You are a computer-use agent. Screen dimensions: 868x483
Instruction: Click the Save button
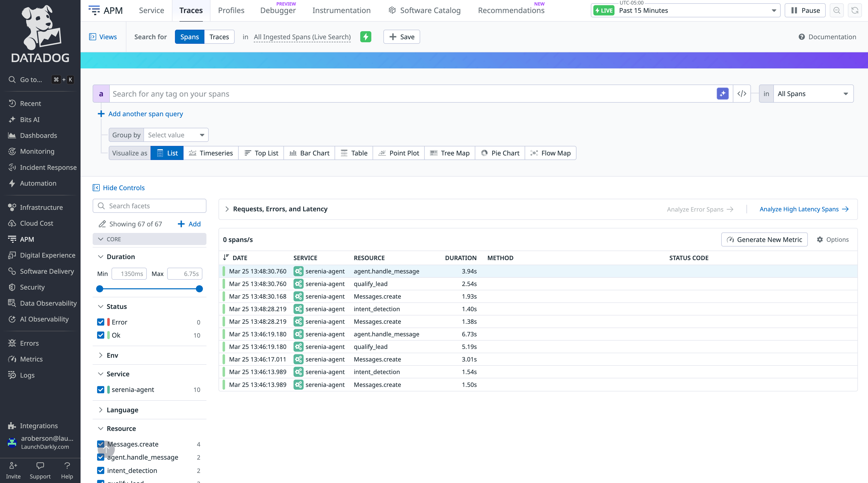[x=402, y=37]
